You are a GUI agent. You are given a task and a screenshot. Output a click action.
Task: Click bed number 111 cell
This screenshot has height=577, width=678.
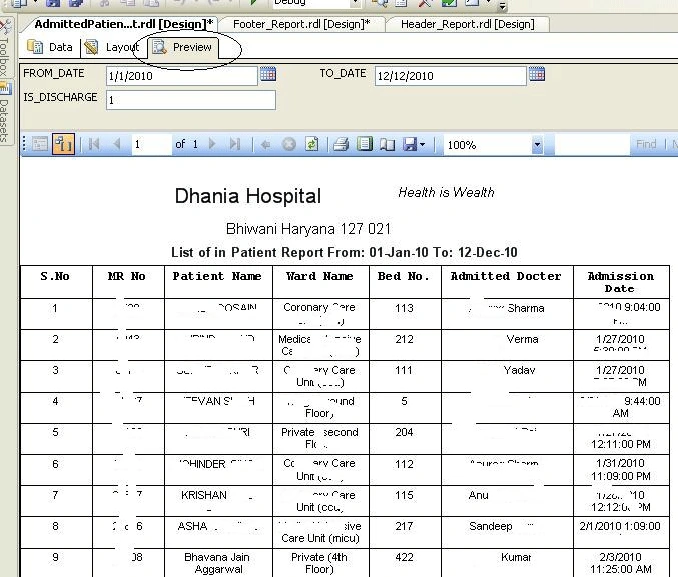(405, 376)
